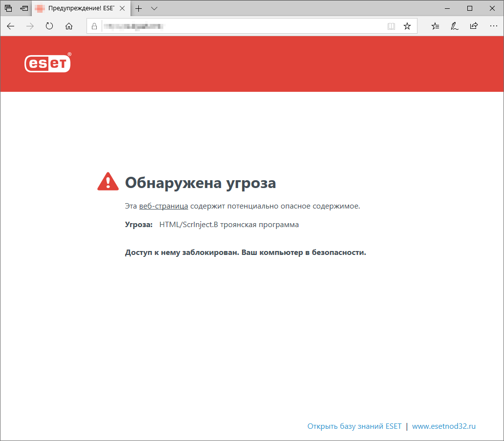Navigate back with the back arrow
Screen dimensions: 504x441
(10, 26)
